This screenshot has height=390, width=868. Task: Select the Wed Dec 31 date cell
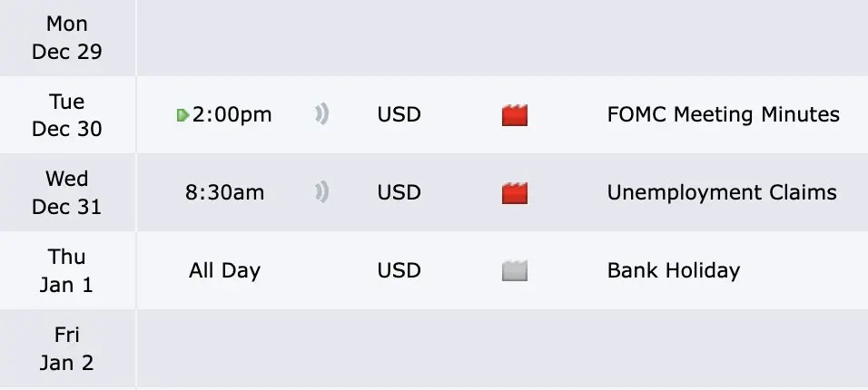[x=67, y=192]
